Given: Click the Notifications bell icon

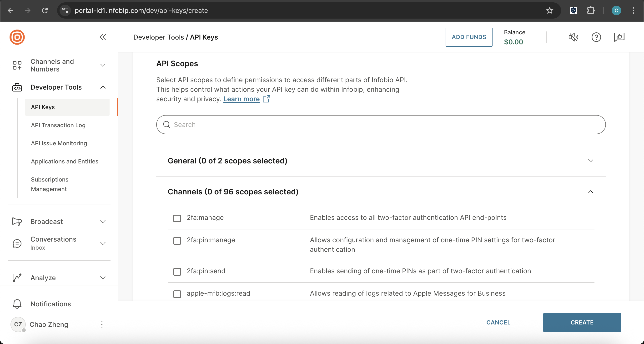Looking at the screenshot, I should [x=17, y=304].
